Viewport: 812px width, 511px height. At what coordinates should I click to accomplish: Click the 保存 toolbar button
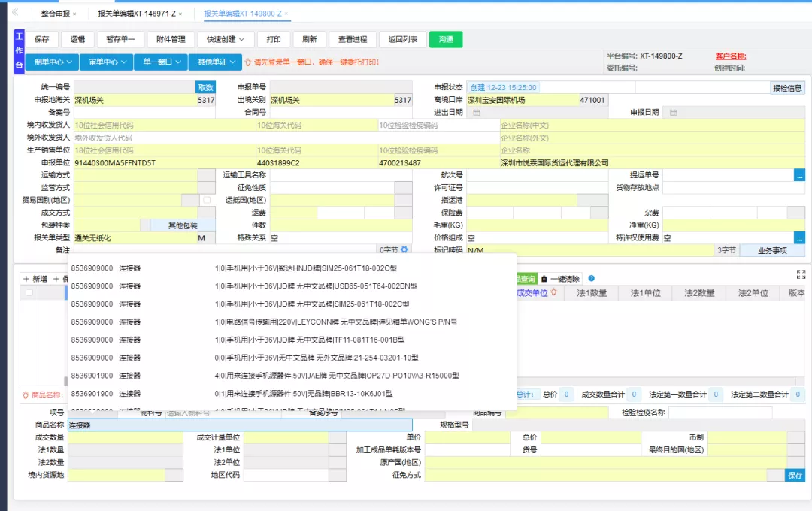(x=42, y=39)
